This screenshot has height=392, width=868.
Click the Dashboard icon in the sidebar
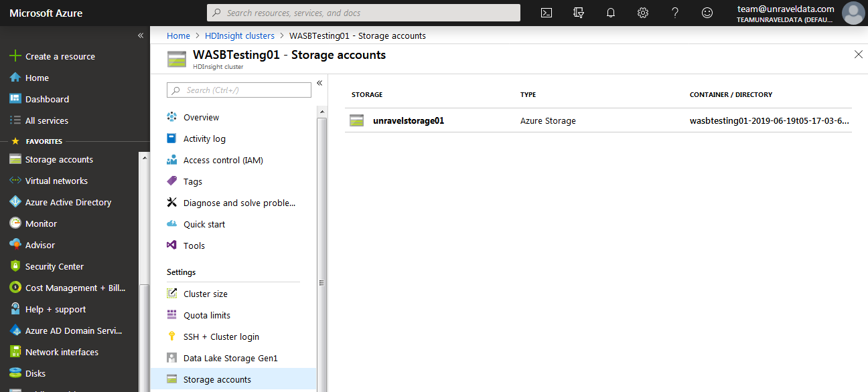pyautogui.click(x=15, y=99)
